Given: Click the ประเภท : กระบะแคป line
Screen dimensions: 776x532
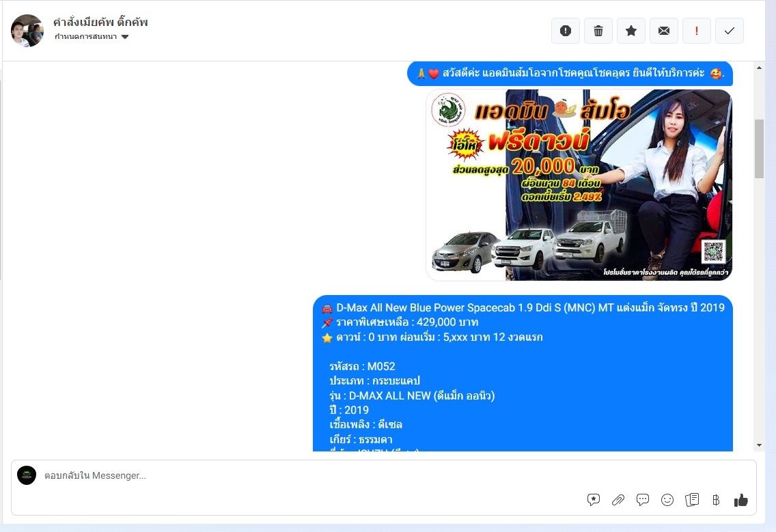Looking at the screenshot, I should pyautogui.click(x=374, y=380).
